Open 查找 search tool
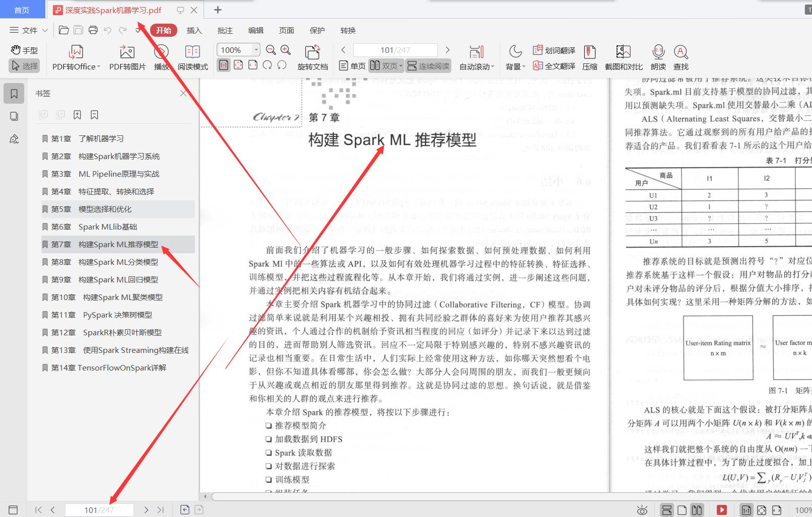The height and width of the screenshot is (517, 812). click(x=681, y=58)
